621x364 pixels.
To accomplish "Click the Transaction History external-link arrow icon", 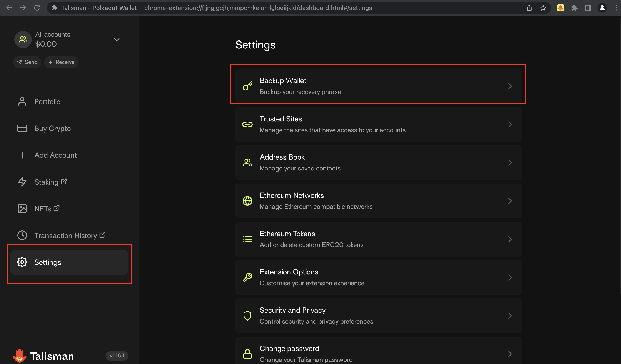I will tap(102, 235).
